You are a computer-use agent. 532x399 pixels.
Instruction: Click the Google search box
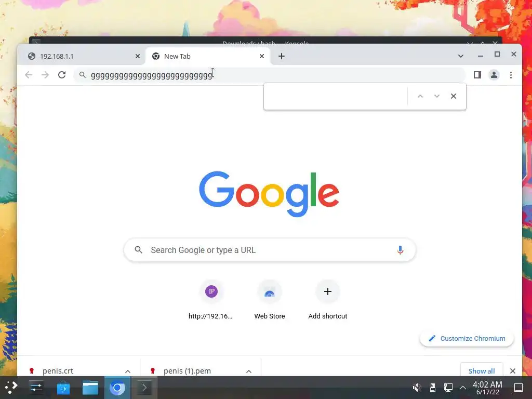point(270,250)
